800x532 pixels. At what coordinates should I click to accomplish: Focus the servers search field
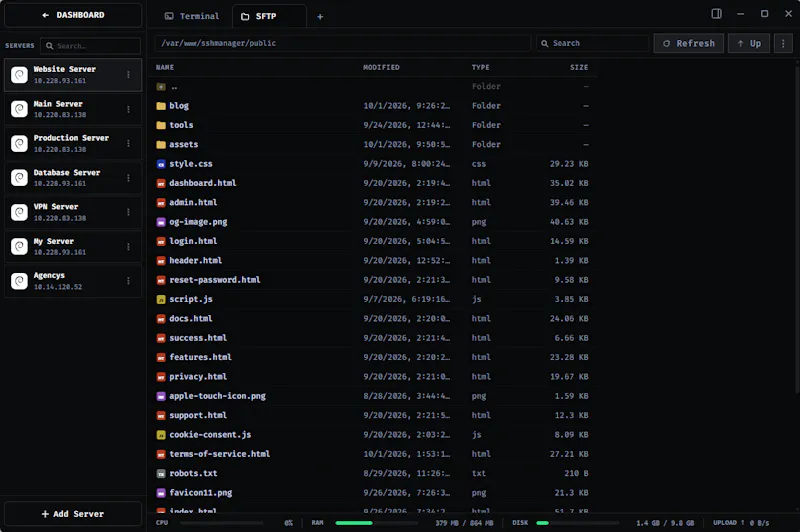(x=90, y=46)
